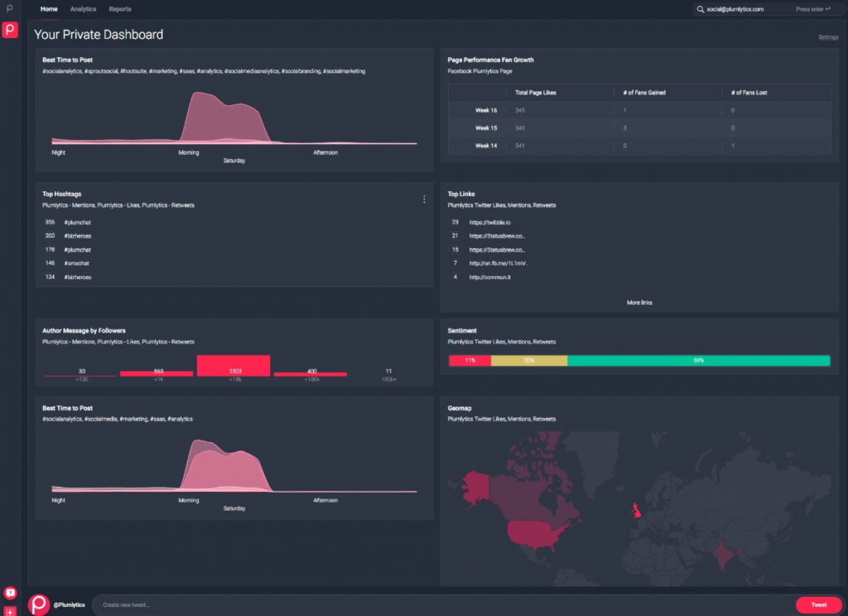Click the Geomap widget title

(459, 408)
